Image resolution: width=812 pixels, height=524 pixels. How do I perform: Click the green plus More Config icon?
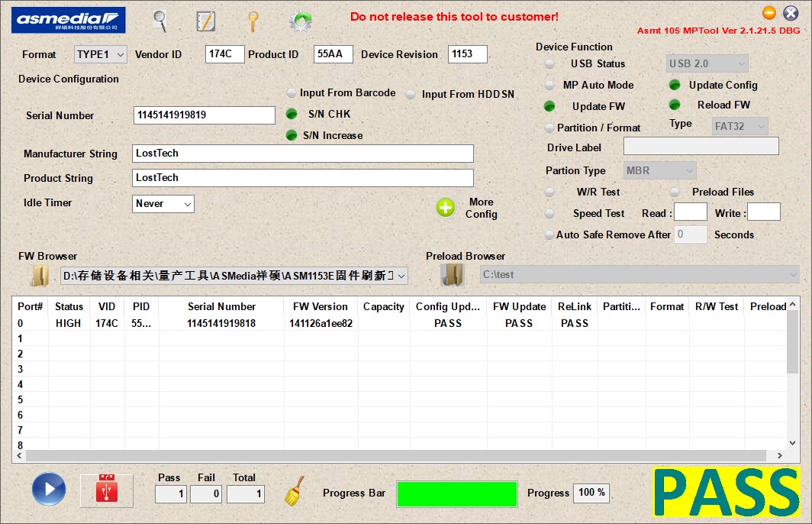tap(446, 208)
